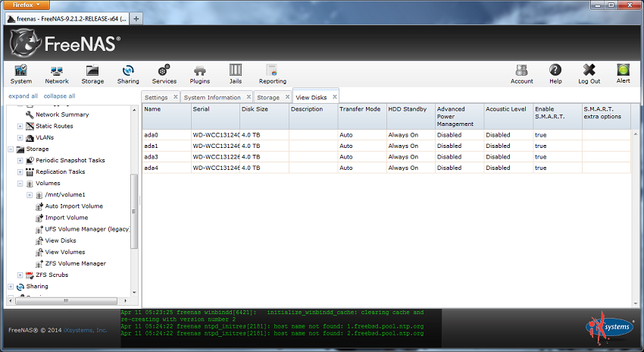Close the Settings tab

(x=175, y=96)
